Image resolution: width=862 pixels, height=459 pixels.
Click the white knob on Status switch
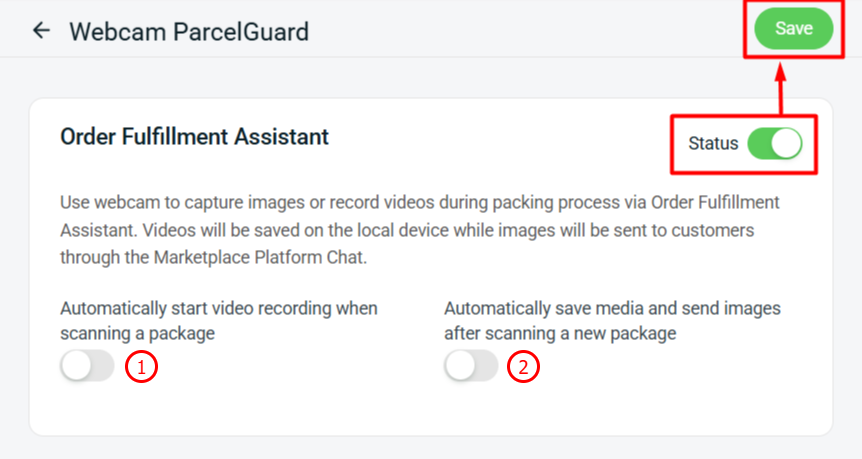click(786, 143)
